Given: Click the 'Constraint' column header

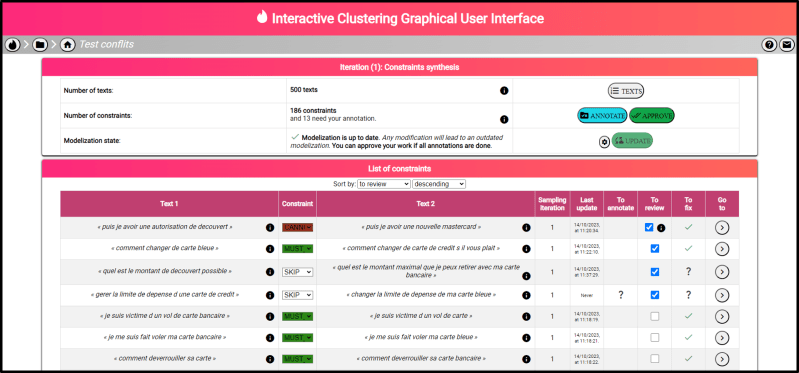Looking at the screenshot, I should coord(298,204).
